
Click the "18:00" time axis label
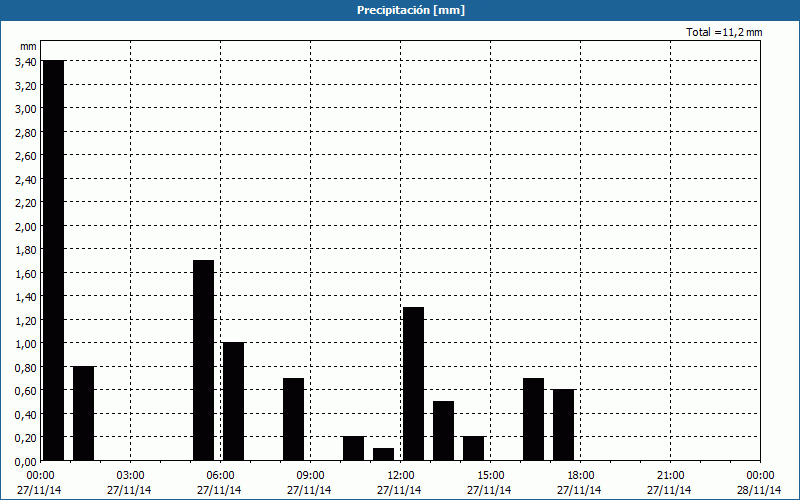coord(581,476)
